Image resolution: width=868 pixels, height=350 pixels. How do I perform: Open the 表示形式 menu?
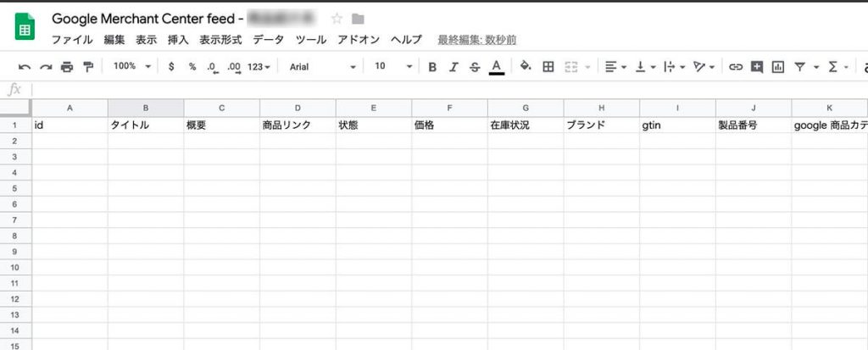(221, 40)
